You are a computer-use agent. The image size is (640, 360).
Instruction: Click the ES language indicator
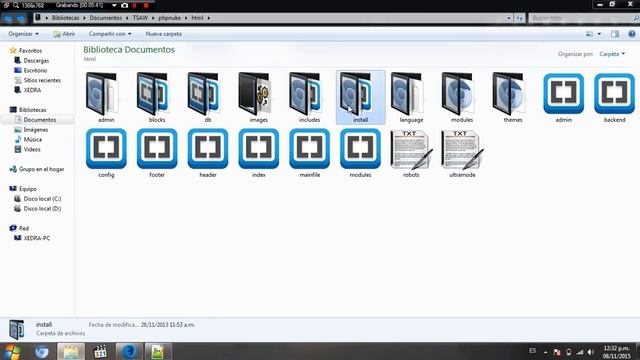(x=533, y=351)
